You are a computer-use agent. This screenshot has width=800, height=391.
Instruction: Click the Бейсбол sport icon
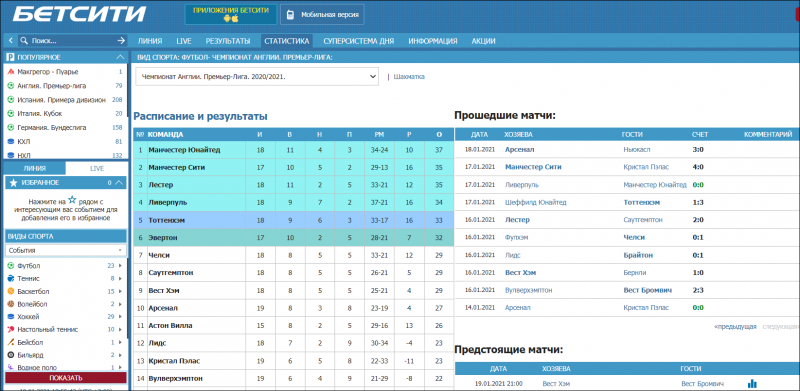tap(11, 343)
